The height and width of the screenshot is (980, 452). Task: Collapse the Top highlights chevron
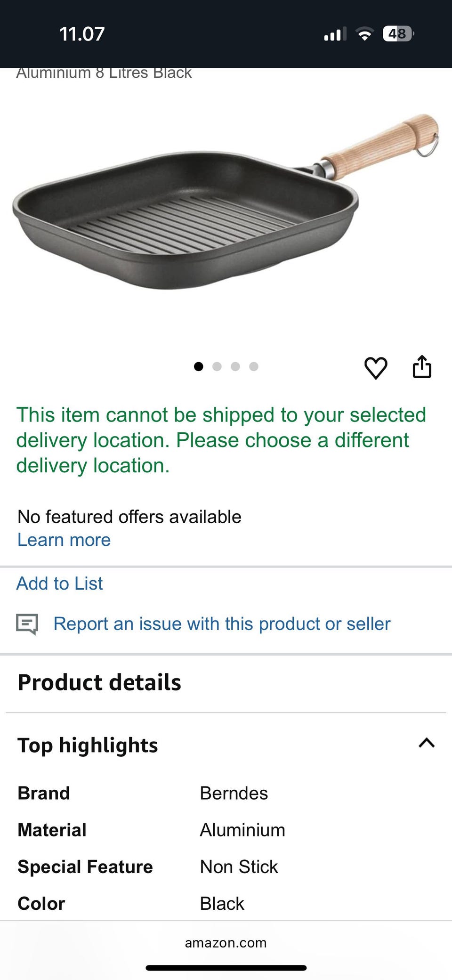[427, 743]
